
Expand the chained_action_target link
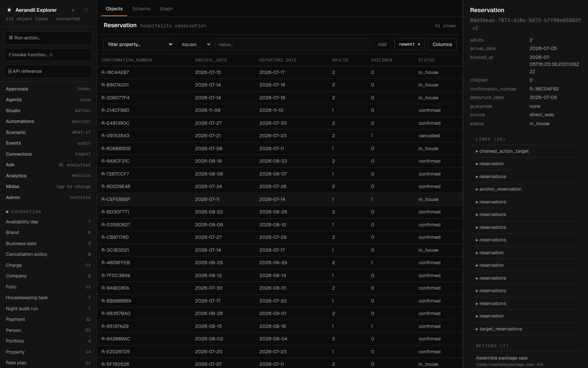point(526,151)
